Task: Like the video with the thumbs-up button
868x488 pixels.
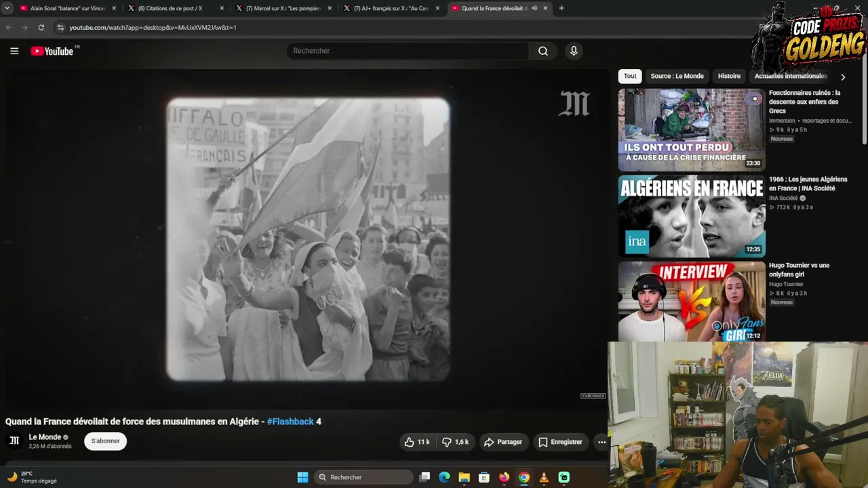Action: 417,442
